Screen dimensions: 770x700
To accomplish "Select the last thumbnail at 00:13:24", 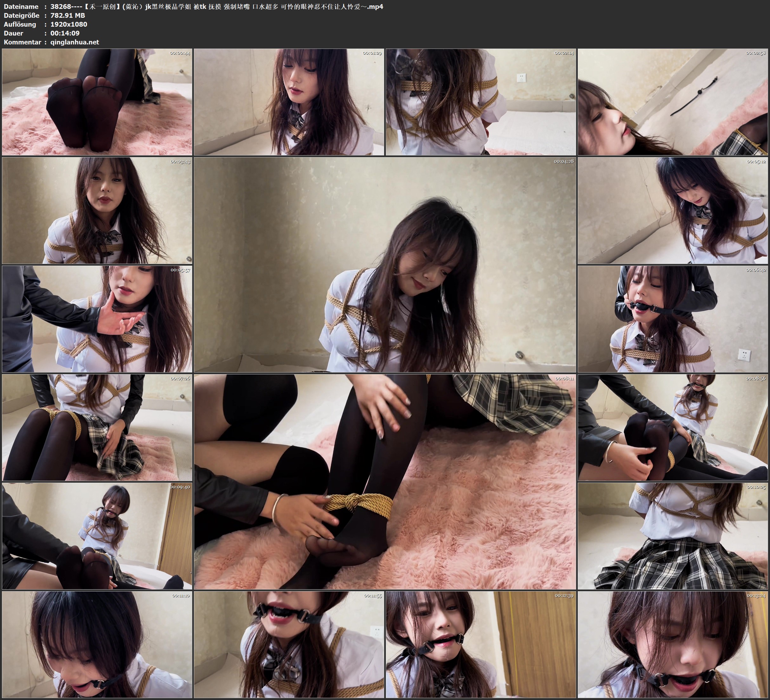I will click(x=673, y=644).
